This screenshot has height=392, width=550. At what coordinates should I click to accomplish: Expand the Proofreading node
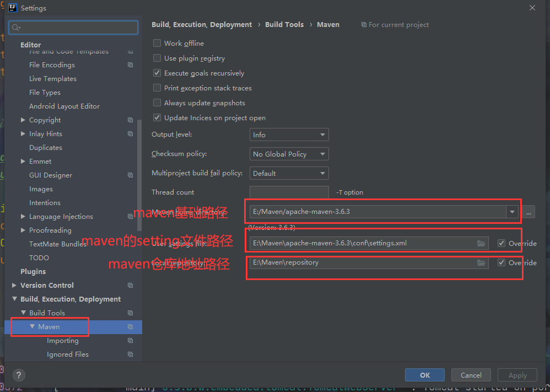23,230
